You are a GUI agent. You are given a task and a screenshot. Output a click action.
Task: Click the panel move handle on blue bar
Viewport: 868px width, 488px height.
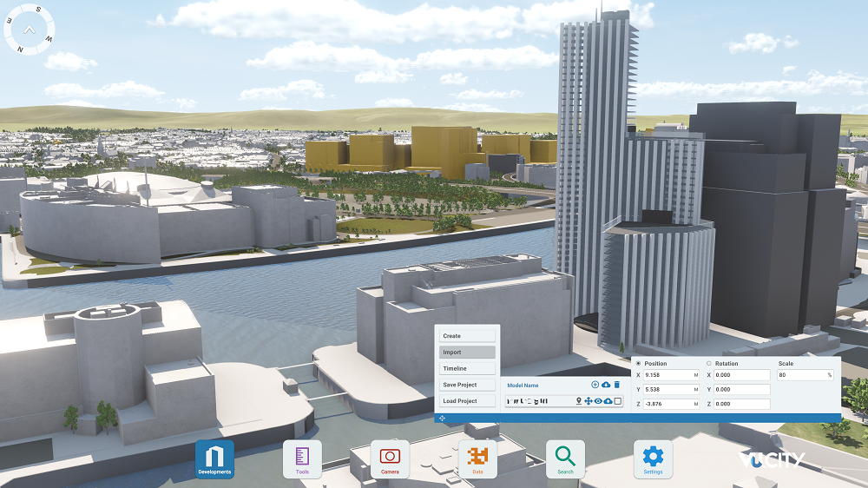click(x=442, y=419)
